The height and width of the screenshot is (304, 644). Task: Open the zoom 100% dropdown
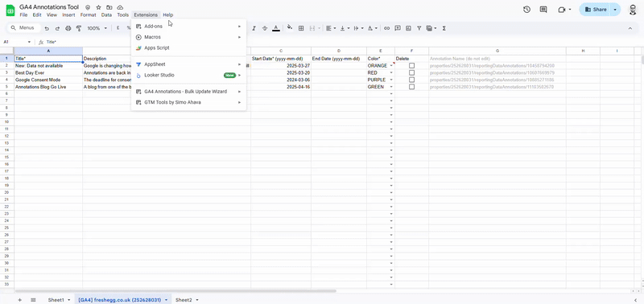97,28
